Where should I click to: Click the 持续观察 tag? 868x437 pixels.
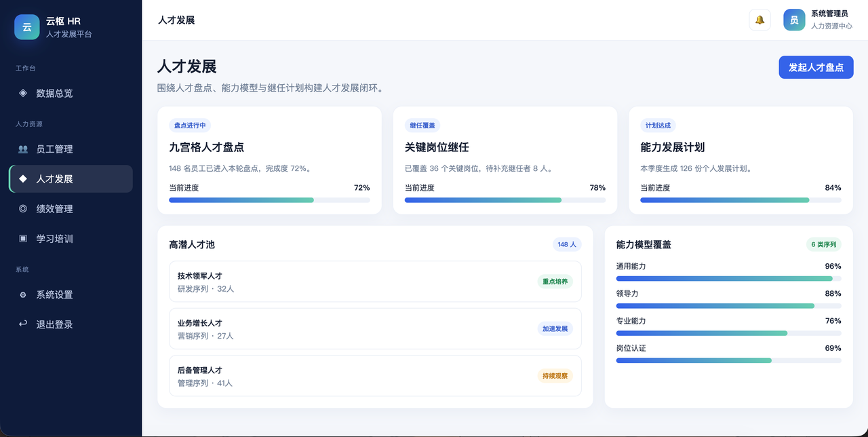[x=555, y=376]
